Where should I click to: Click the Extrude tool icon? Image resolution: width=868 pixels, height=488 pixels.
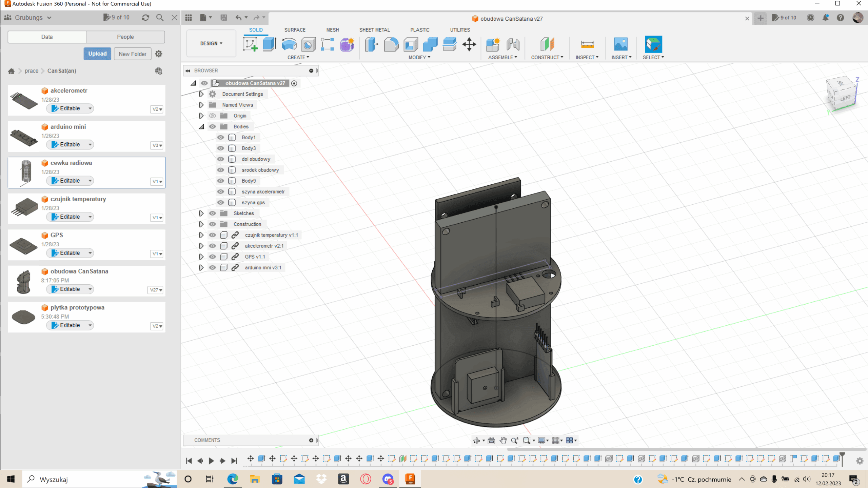coord(270,44)
